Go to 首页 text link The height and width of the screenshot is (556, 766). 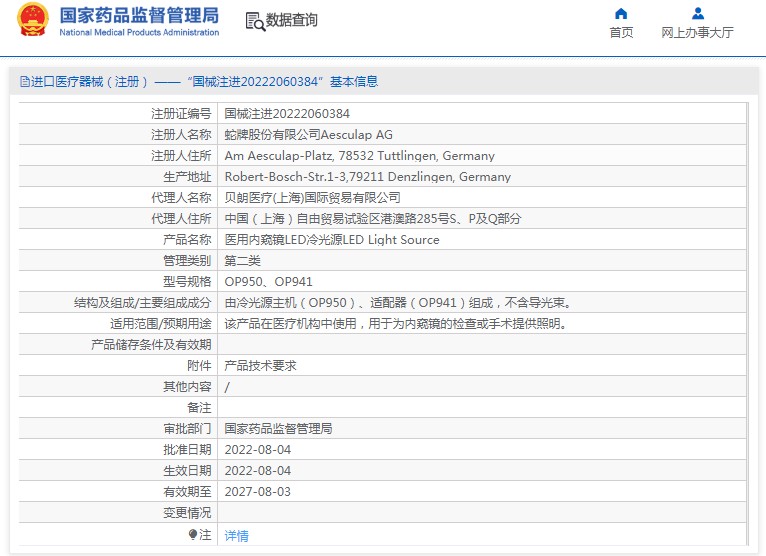click(x=621, y=33)
